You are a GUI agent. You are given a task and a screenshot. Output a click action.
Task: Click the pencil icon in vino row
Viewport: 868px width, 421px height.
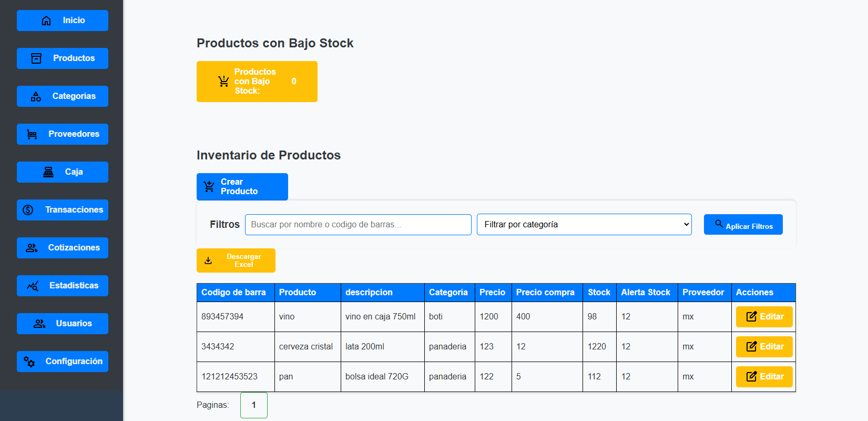tap(752, 316)
